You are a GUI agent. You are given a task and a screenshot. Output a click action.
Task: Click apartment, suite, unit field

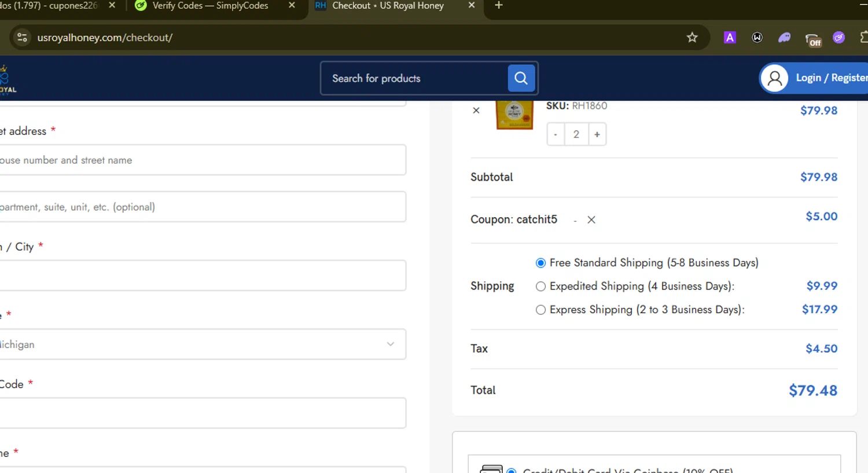(x=203, y=207)
